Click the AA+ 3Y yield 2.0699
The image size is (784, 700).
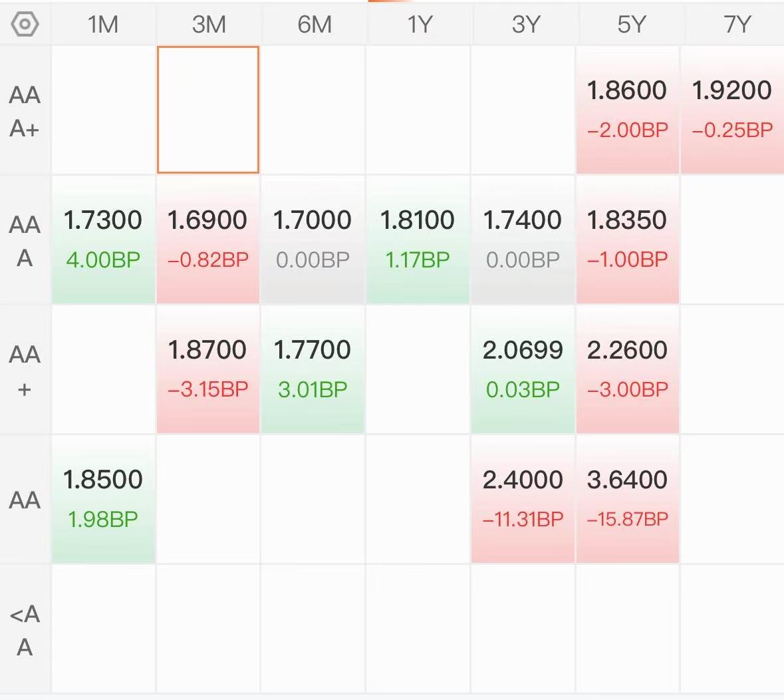click(523, 369)
